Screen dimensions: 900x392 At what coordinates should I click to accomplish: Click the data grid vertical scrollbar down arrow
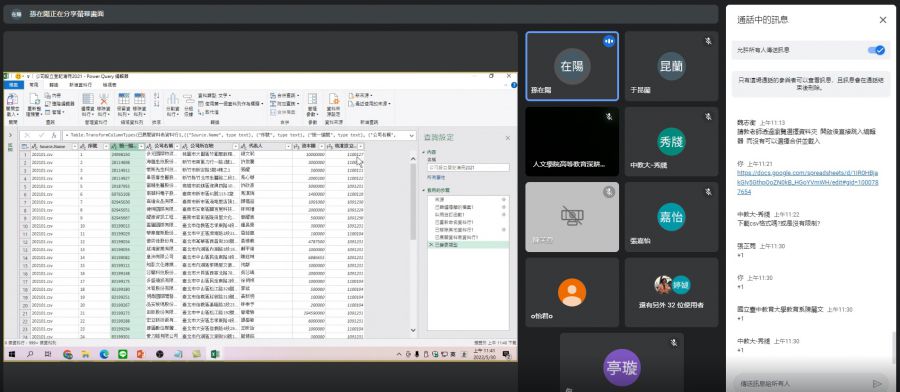click(x=413, y=330)
